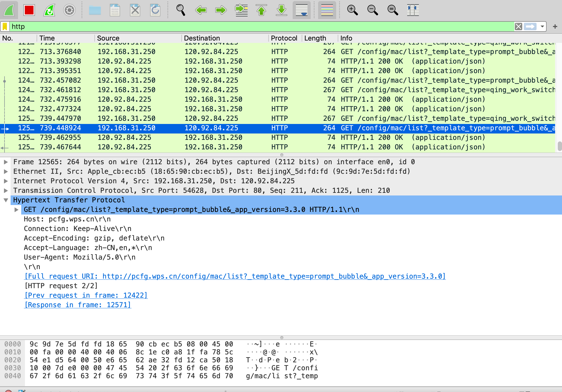Image resolution: width=562 pixels, height=392 pixels.
Task: Toggle packet list colorization
Action: click(327, 10)
